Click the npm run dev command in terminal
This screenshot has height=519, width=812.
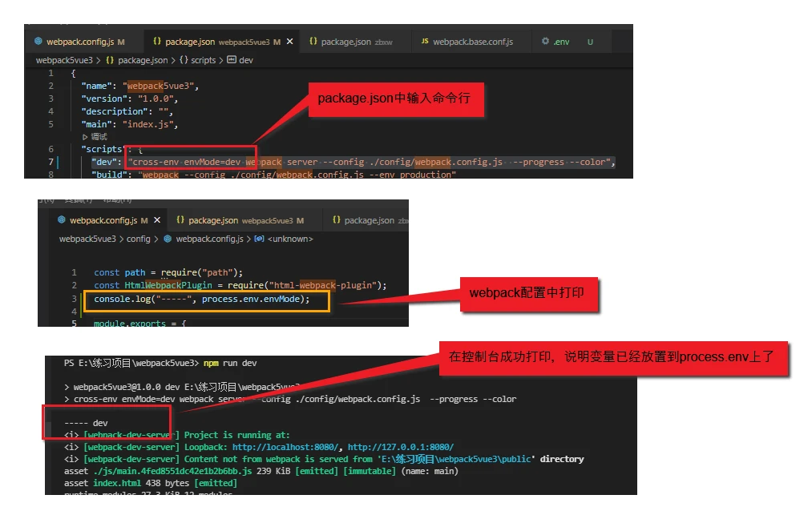pos(230,364)
